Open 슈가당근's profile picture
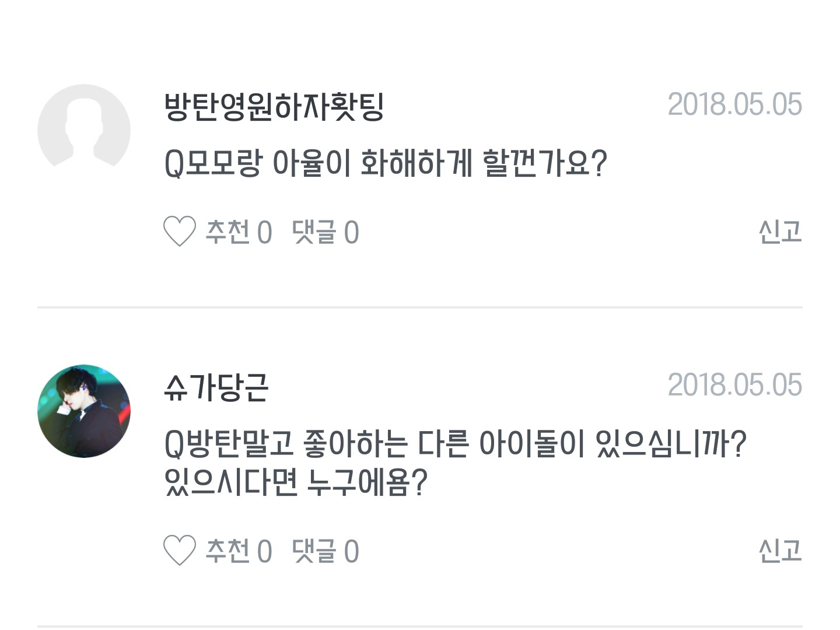Image resolution: width=840 pixels, height=630 pixels. (x=84, y=411)
